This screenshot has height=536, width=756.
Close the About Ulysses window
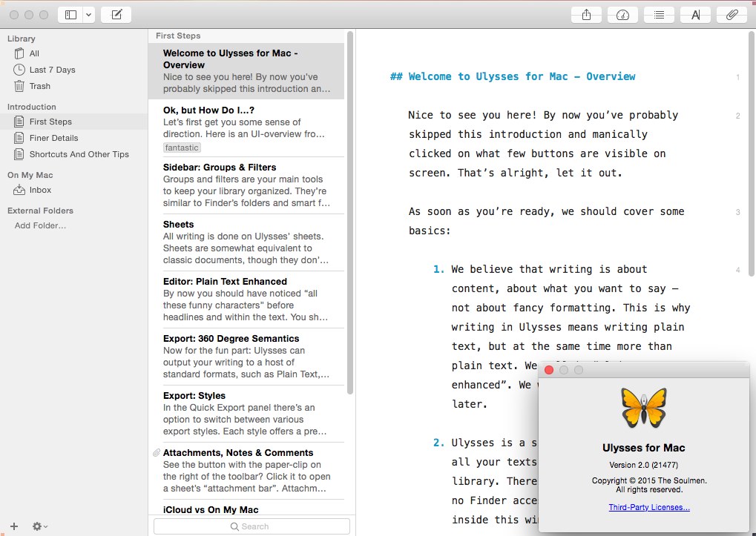pos(549,370)
